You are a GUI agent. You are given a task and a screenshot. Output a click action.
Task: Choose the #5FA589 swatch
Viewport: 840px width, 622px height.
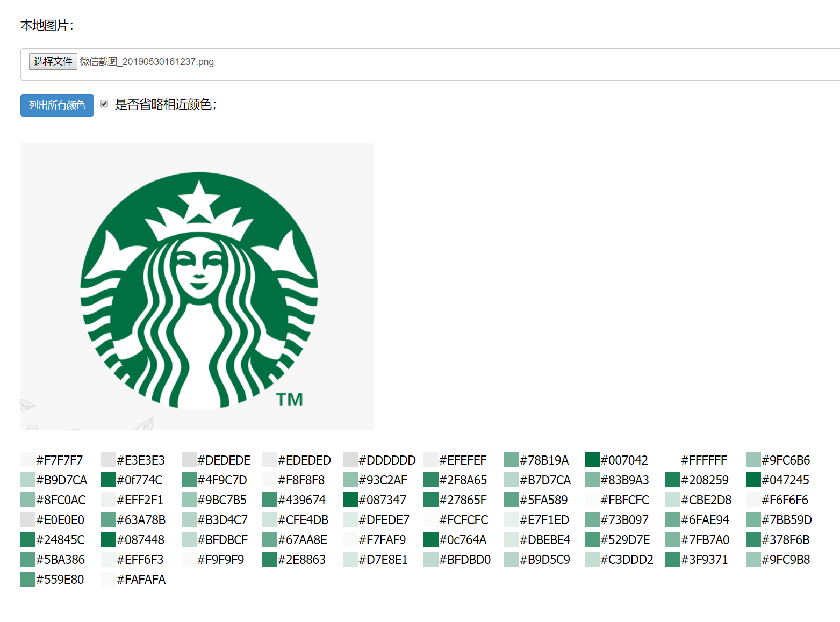click(x=512, y=500)
